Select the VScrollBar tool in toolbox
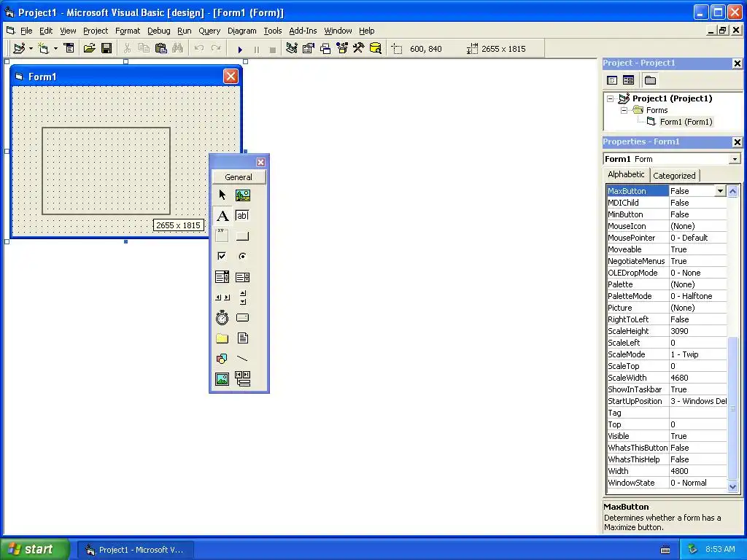Screen dimensions: 747x560 [242, 297]
